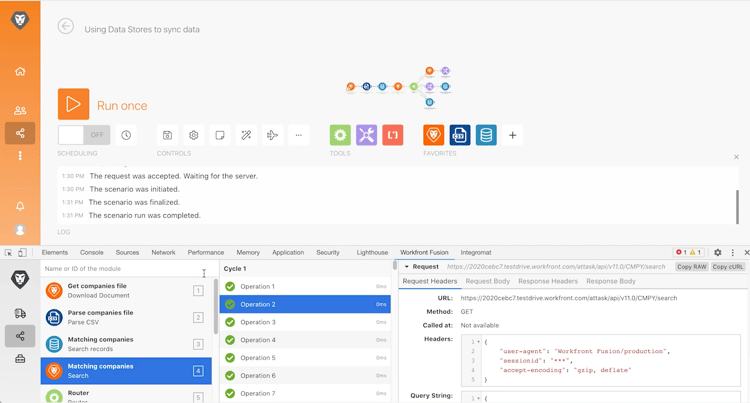Toggle the scheduling OFF switch
This screenshot has width=750, height=403.
tap(84, 135)
